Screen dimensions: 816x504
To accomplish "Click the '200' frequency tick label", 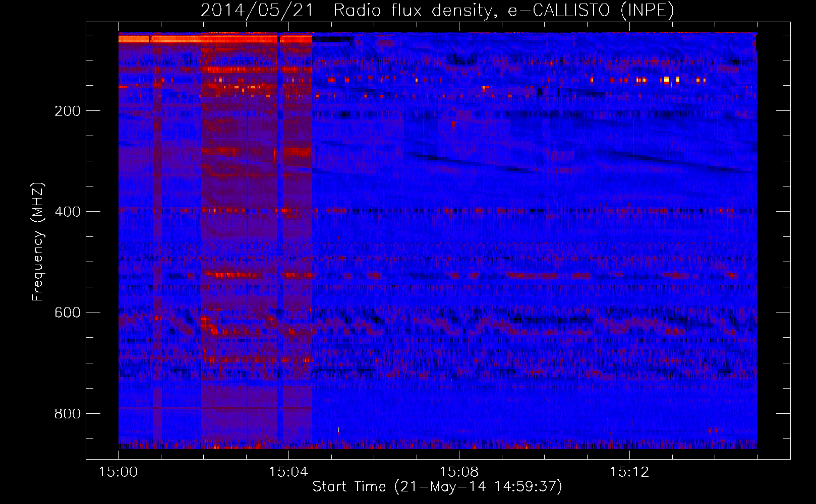I will pos(68,111).
